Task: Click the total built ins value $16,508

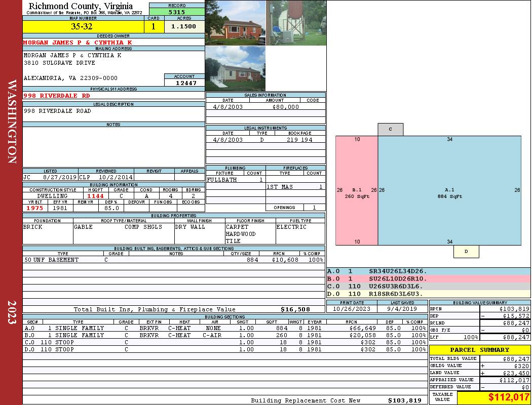Action: tap(295, 309)
